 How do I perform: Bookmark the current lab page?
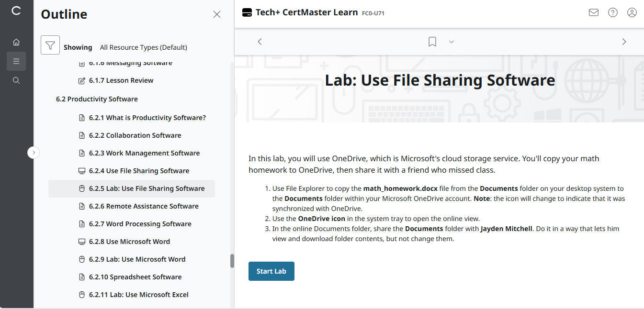(432, 42)
